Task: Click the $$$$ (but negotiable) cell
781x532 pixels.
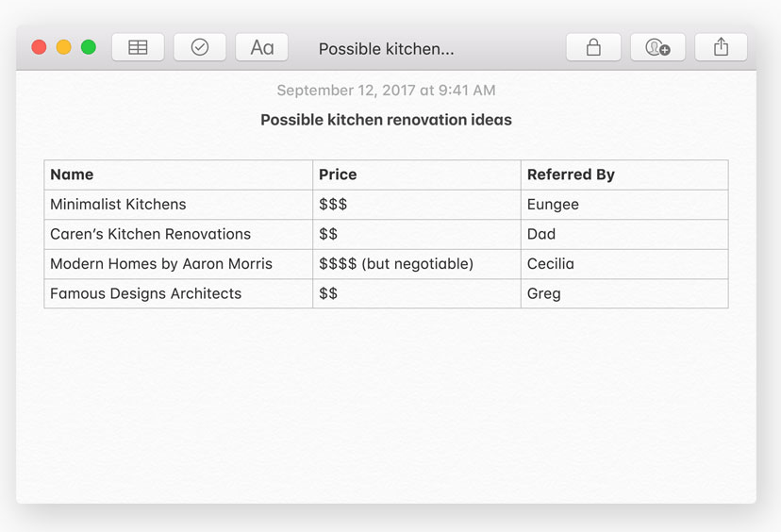Action: pos(417,264)
